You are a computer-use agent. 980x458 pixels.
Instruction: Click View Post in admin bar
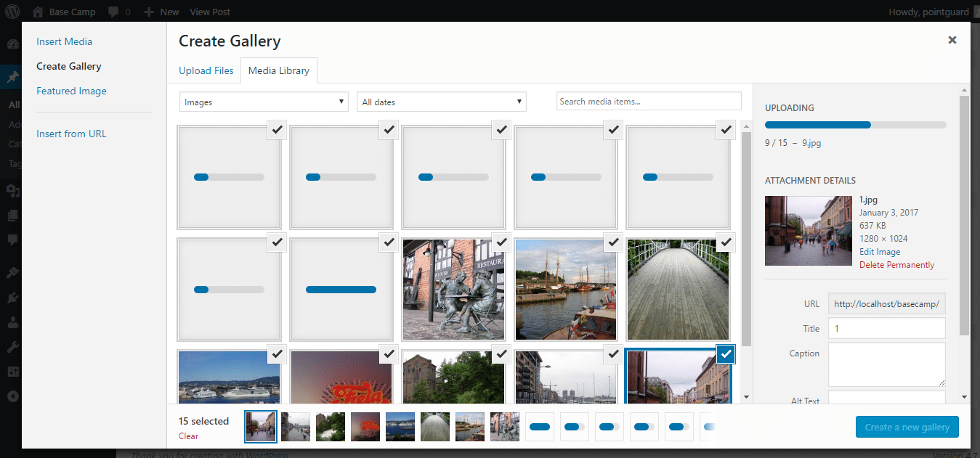(210, 12)
